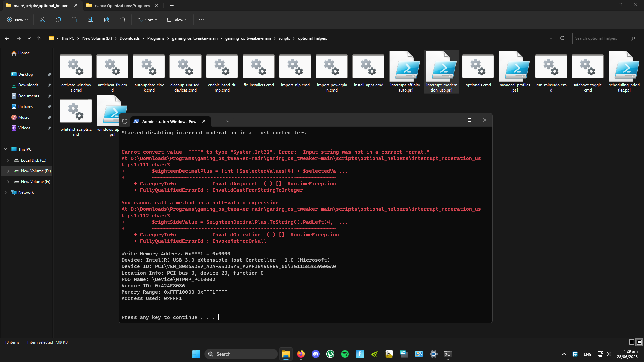Open Windows Start menu
644x362 pixels.
[196, 354]
